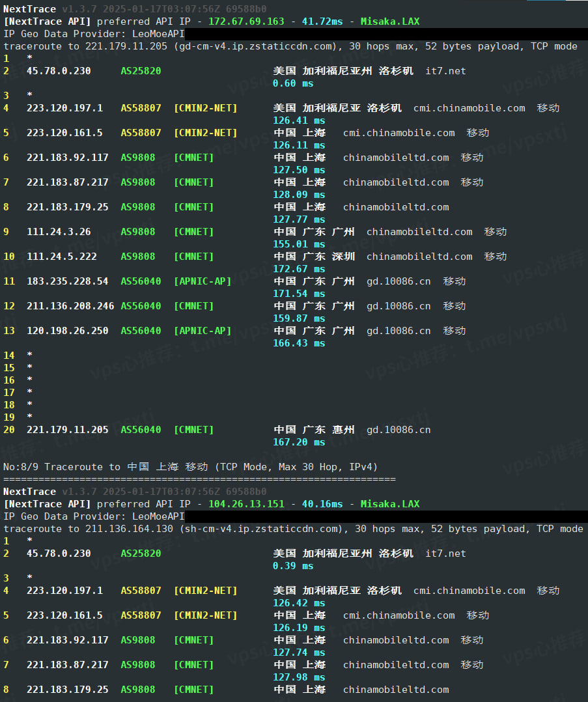The image size is (588, 702).
Task: Select hop 9 IP 111.24.3.26
Action: 59,232
